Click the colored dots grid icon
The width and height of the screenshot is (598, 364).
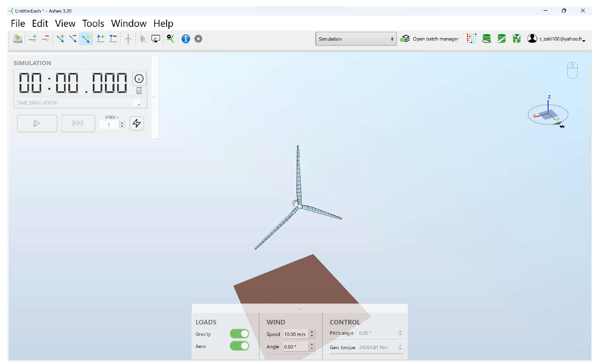471,39
